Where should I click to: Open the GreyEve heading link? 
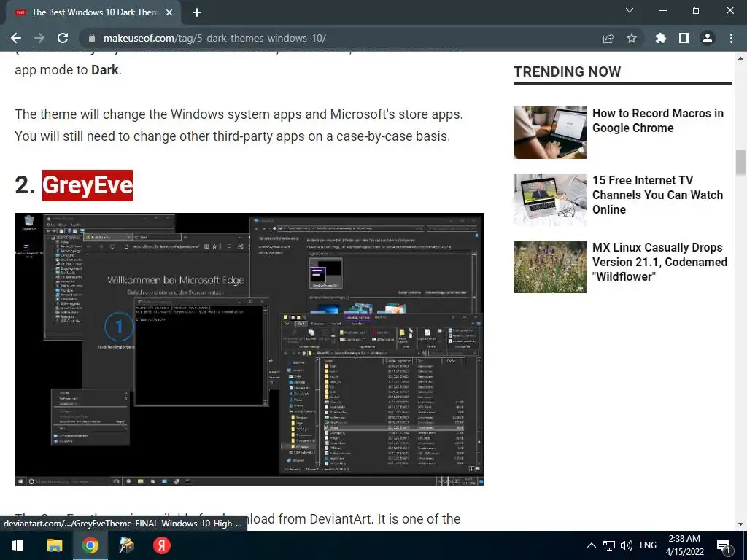[x=88, y=185]
